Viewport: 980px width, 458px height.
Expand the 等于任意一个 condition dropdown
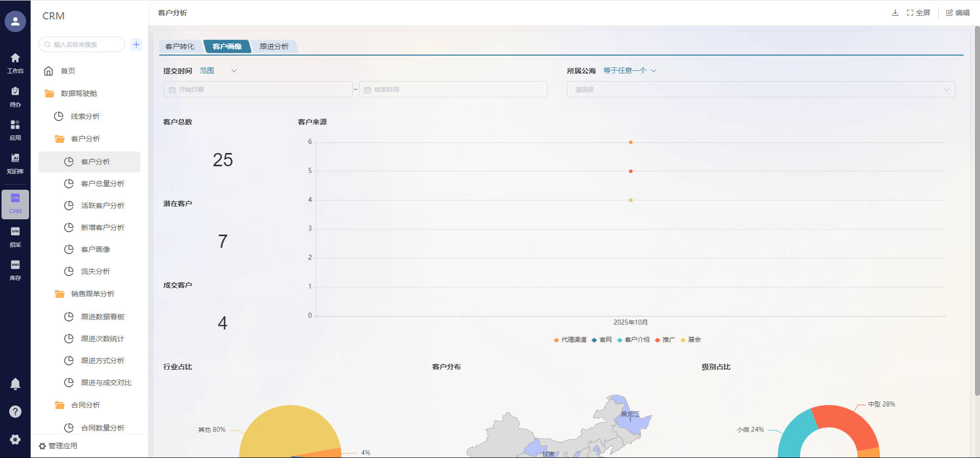[x=629, y=71]
